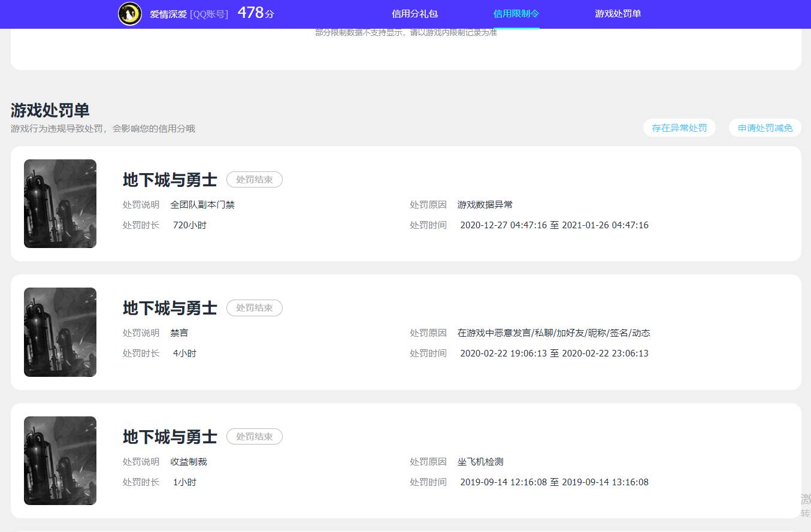This screenshot has height=532, width=811.
Task: Expand the 收益制裁 penalty record details
Action: [x=405, y=460]
